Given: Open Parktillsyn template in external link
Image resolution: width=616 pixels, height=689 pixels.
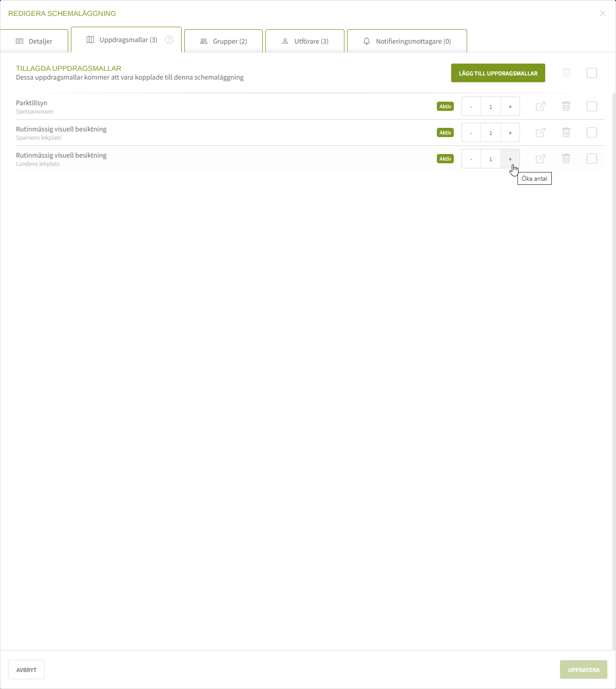Looking at the screenshot, I should [540, 106].
